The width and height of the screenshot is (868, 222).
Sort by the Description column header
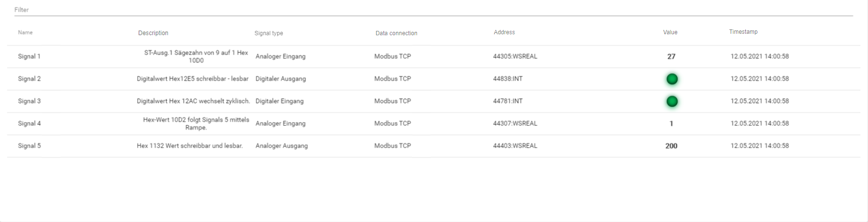point(153,33)
